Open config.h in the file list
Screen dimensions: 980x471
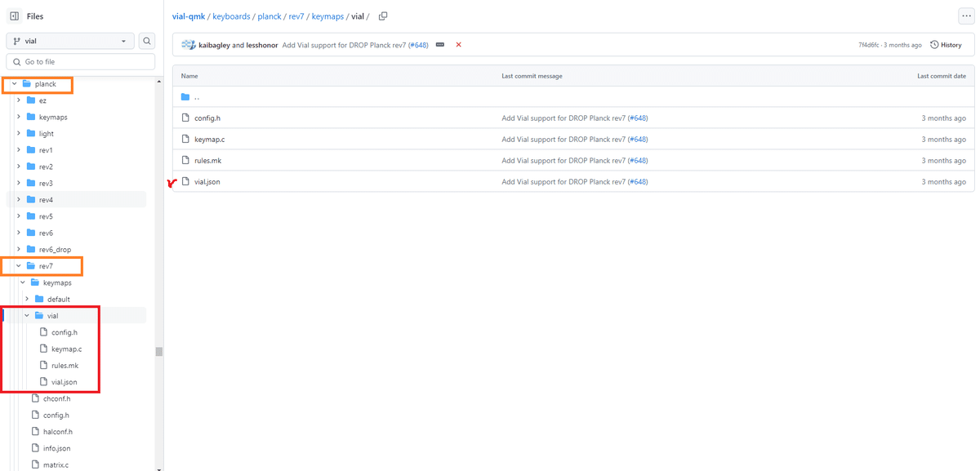pyautogui.click(x=207, y=118)
